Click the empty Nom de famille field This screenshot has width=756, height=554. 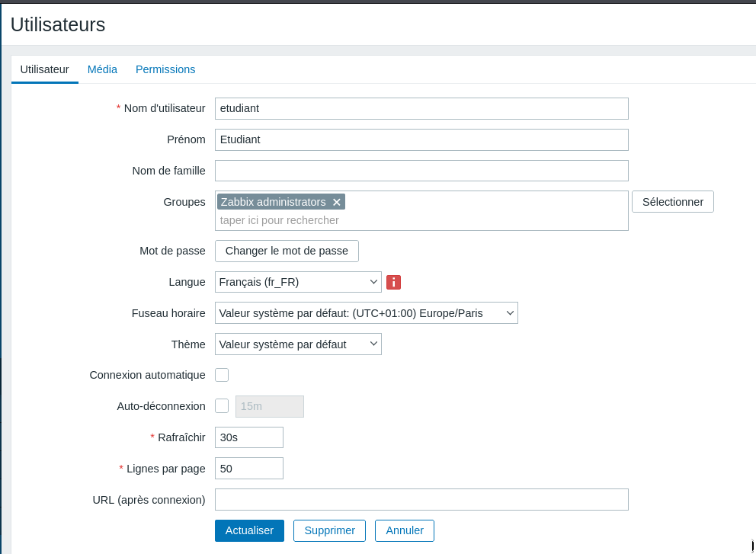421,171
